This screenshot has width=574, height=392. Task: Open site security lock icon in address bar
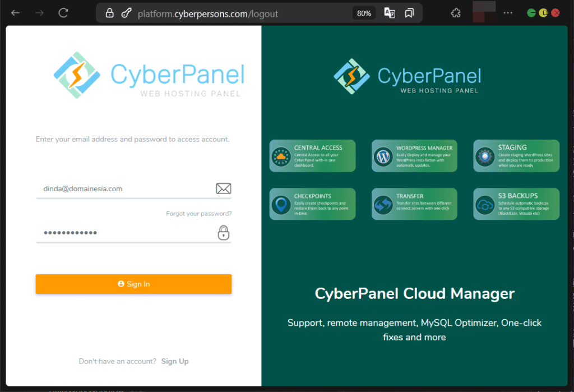pos(109,13)
